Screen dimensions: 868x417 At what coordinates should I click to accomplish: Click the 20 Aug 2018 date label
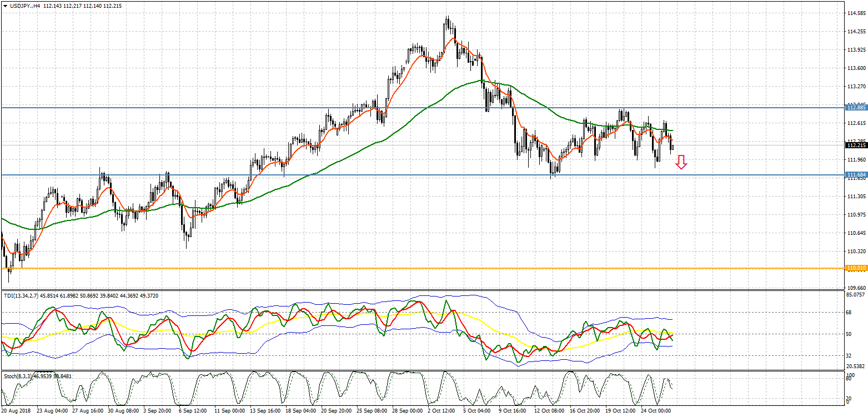(16, 411)
